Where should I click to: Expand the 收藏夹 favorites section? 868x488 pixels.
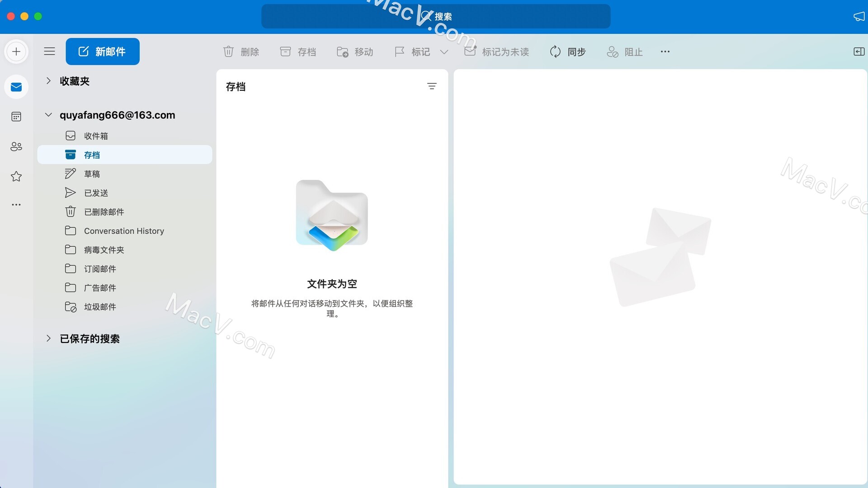[48, 81]
